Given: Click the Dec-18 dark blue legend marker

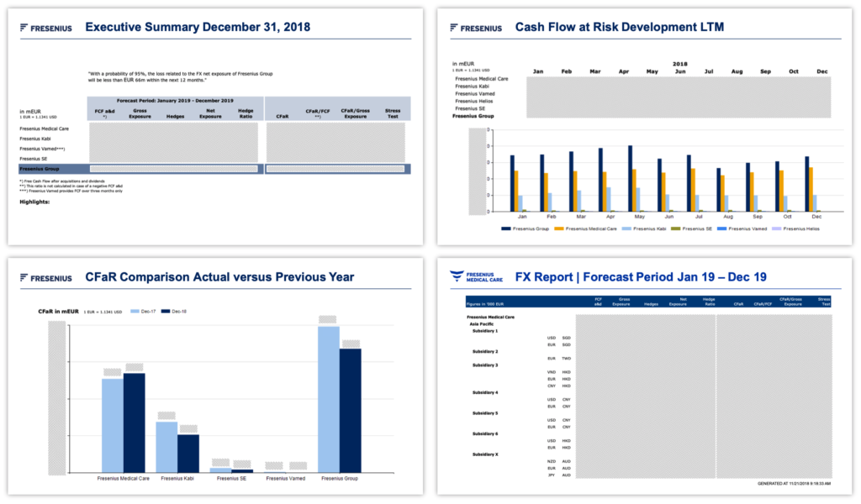Looking at the screenshot, I should coord(166,312).
